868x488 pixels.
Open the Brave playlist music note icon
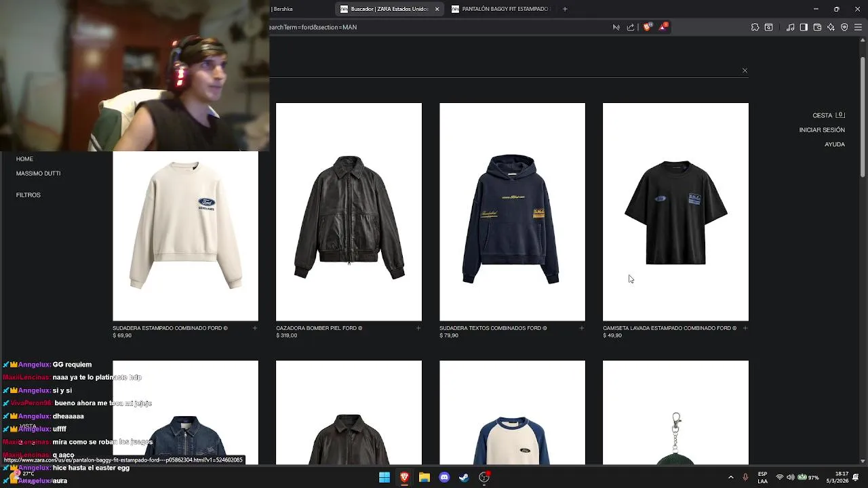[791, 27]
